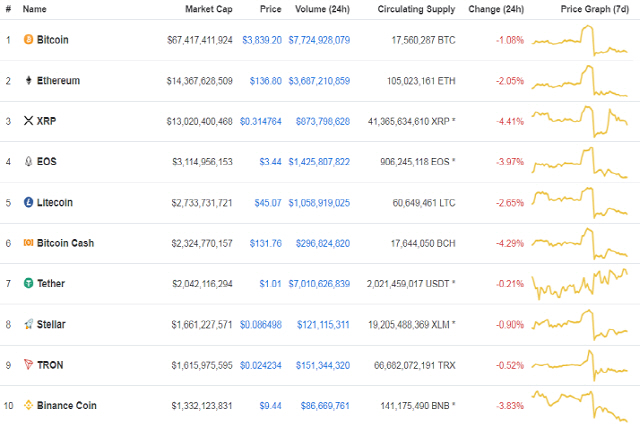Select XRP change value -4.41%

(x=510, y=121)
